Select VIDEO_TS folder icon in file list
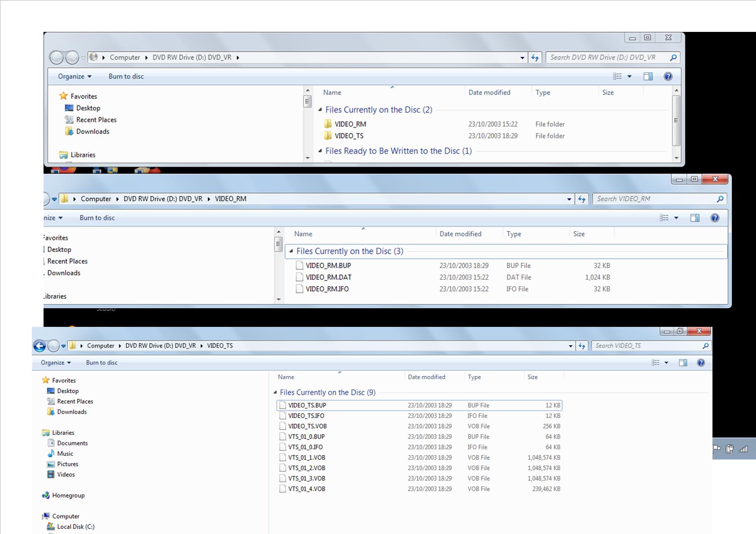Viewport: 756px width, 534px height. 328,136
